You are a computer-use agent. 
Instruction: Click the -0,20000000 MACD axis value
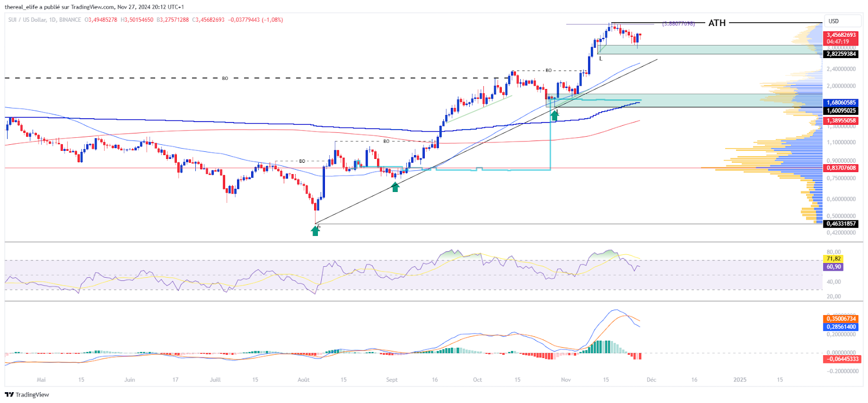coord(842,371)
